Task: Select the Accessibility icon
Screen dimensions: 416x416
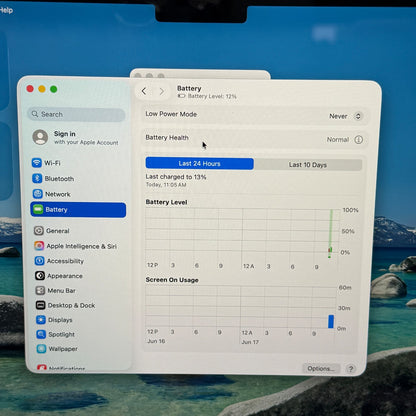Action: 39,261
